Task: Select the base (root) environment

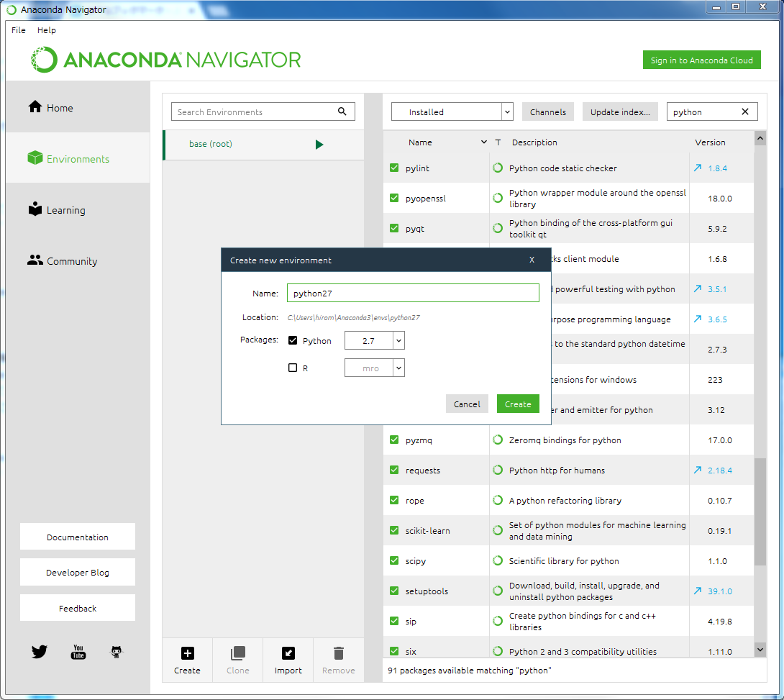Action: tap(264, 145)
